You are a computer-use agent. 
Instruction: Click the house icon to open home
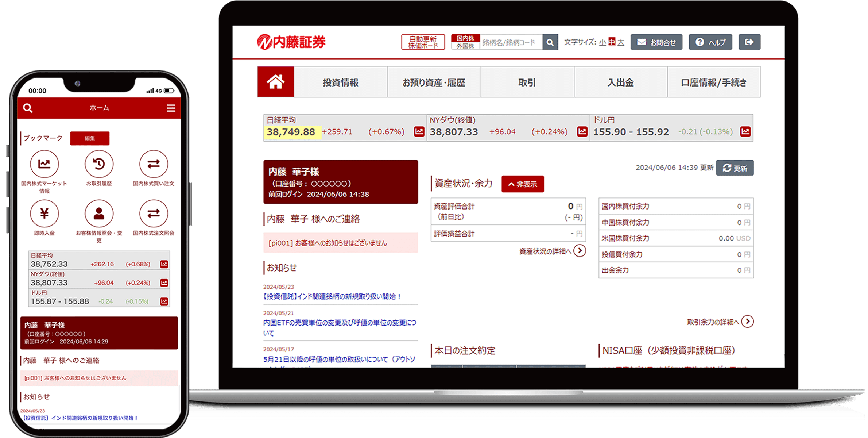pos(275,82)
